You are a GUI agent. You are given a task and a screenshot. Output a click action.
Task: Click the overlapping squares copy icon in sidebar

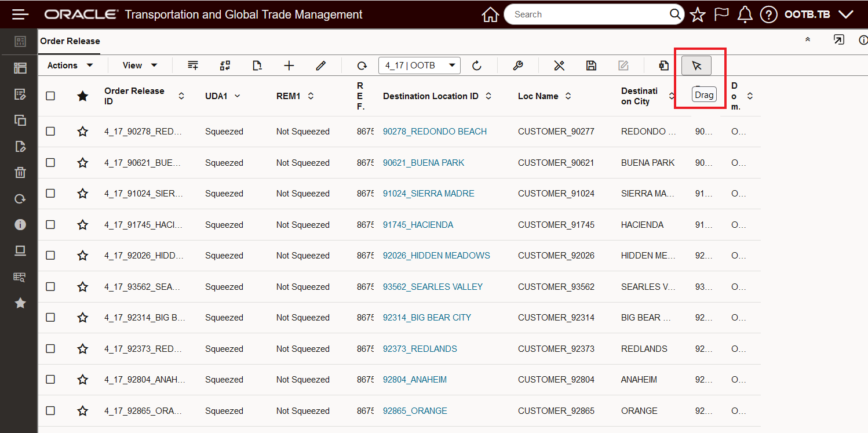pyautogui.click(x=20, y=121)
